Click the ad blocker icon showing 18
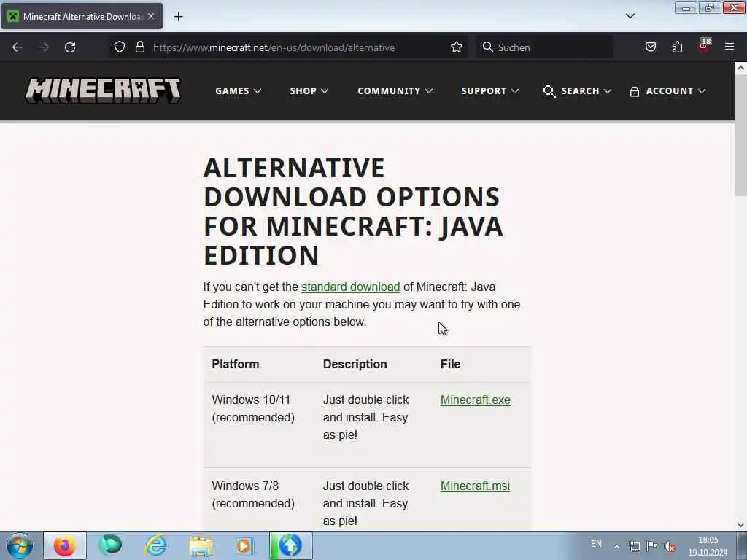Image resolution: width=747 pixels, height=560 pixels. pyautogui.click(x=704, y=46)
